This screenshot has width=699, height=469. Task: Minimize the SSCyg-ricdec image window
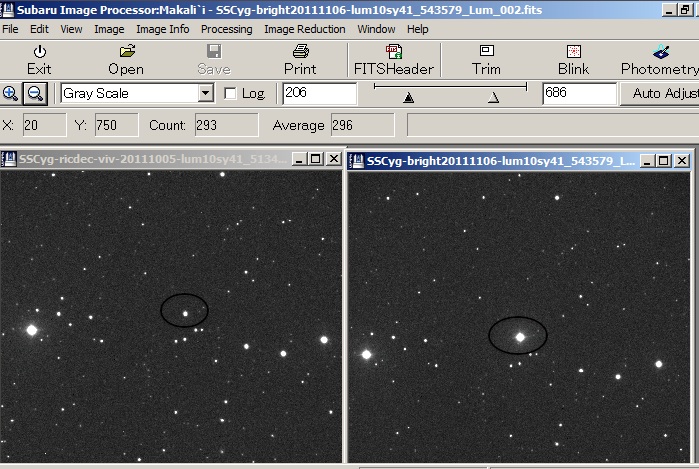pyautogui.click(x=299, y=159)
